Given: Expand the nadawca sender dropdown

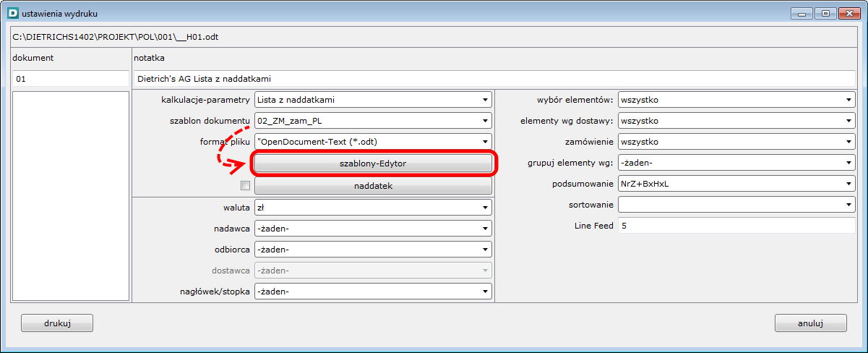Looking at the screenshot, I should click(373, 229).
